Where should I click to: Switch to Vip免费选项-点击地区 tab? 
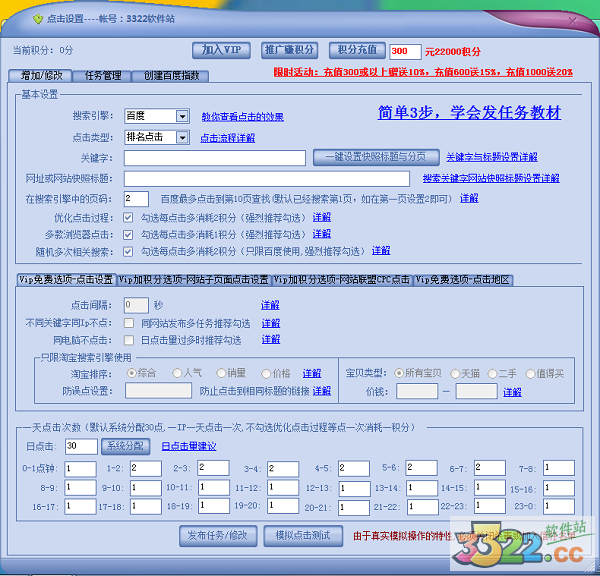[x=462, y=279]
